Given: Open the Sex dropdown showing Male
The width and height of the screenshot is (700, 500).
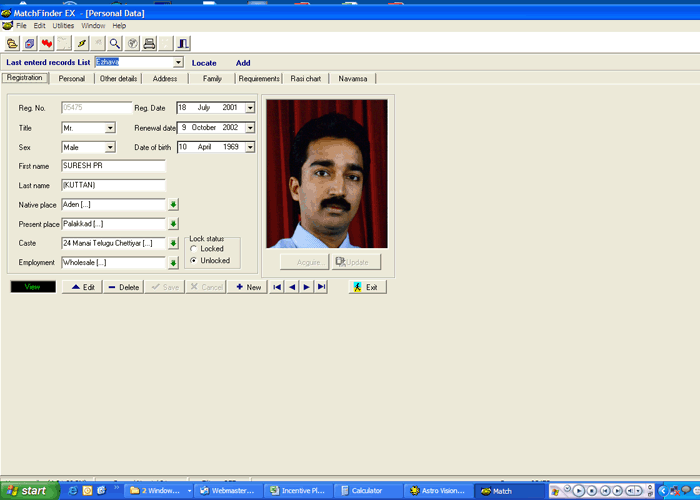Looking at the screenshot, I should point(110,147).
